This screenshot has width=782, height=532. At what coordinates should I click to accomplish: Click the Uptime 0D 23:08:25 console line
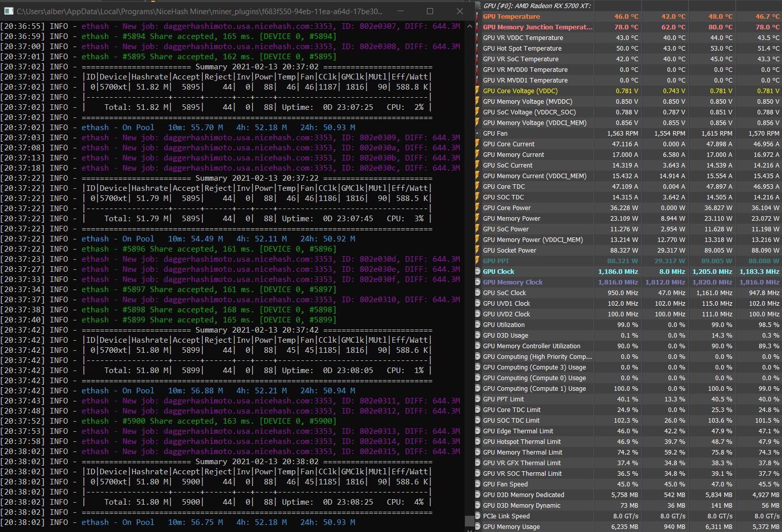pos(216,502)
